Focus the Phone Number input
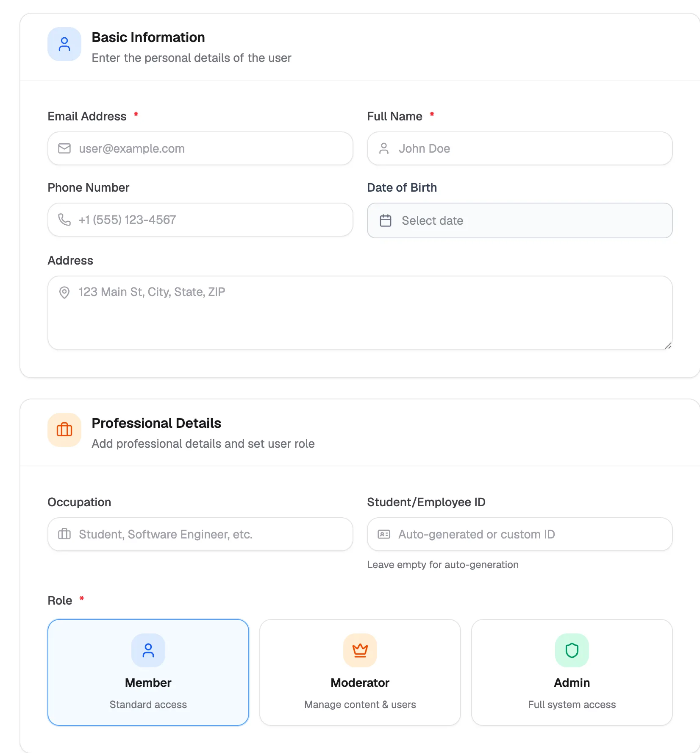Image resolution: width=700 pixels, height=753 pixels. click(x=200, y=220)
